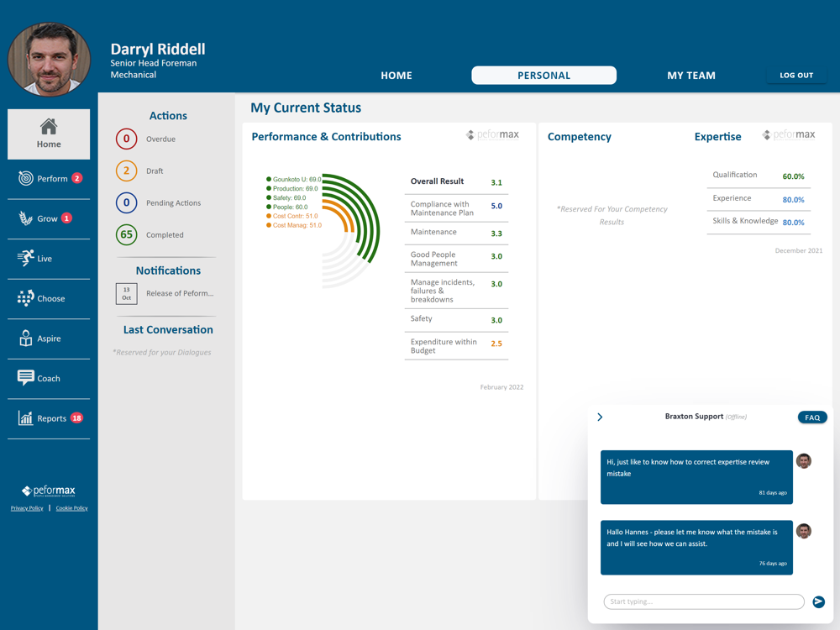Image resolution: width=840 pixels, height=630 pixels.
Task: Open the Privacy Policy link
Action: pyautogui.click(x=27, y=508)
